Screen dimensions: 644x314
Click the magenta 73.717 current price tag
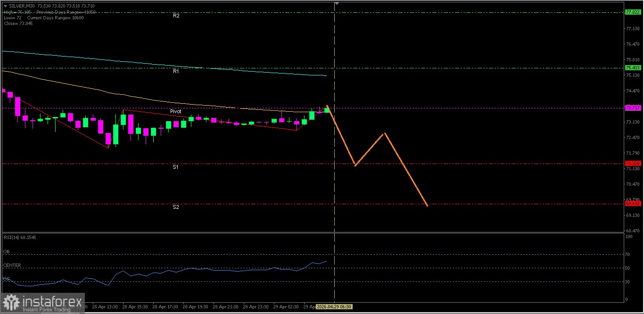pyautogui.click(x=632, y=108)
